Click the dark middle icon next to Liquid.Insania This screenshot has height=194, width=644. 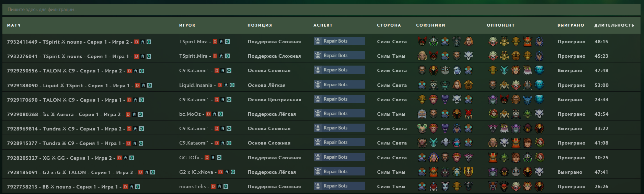tap(226, 85)
